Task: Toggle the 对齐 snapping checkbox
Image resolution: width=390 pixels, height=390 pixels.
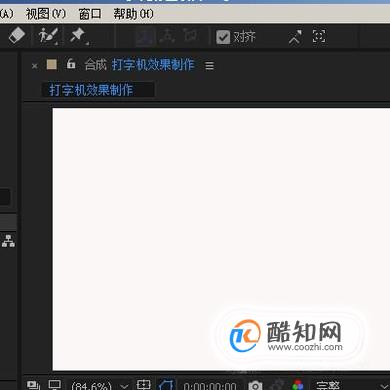Action: (223, 37)
